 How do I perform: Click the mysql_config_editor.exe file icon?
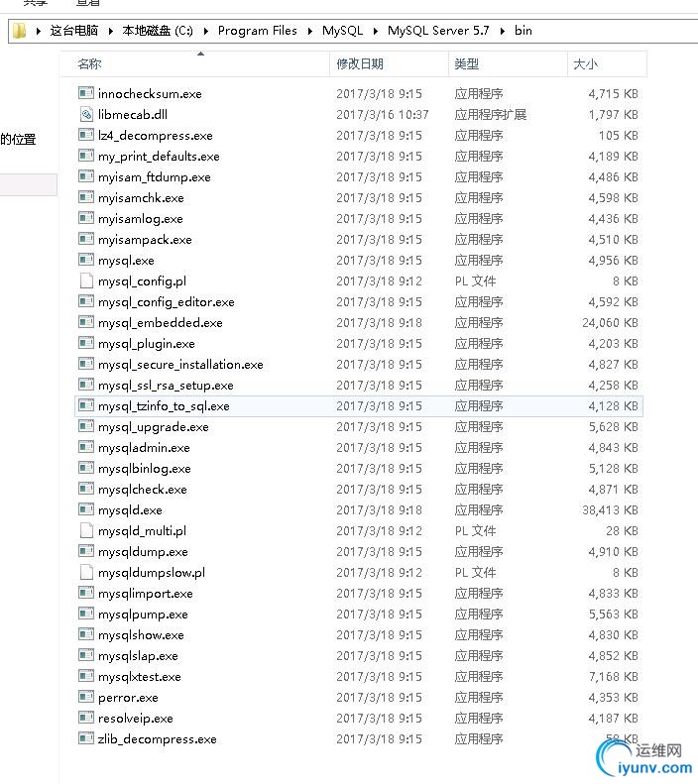pos(86,301)
